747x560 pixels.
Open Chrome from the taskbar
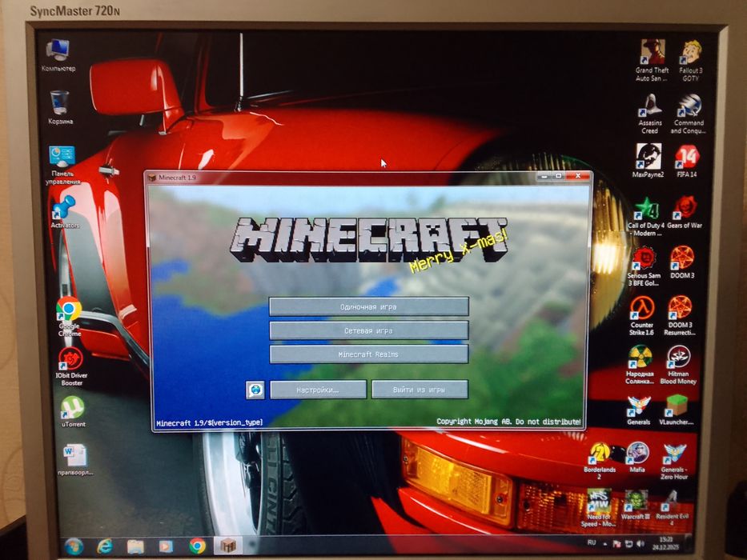[x=197, y=546]
